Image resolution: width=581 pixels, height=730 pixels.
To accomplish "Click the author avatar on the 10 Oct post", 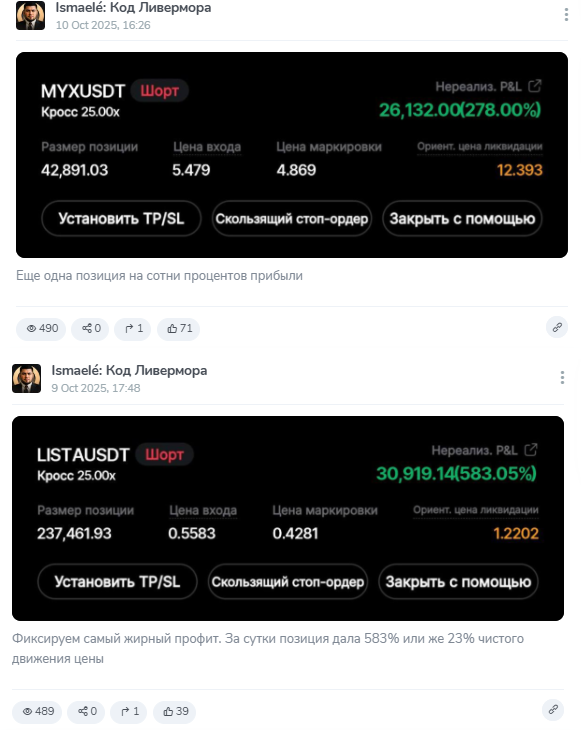I will [30, 15].
